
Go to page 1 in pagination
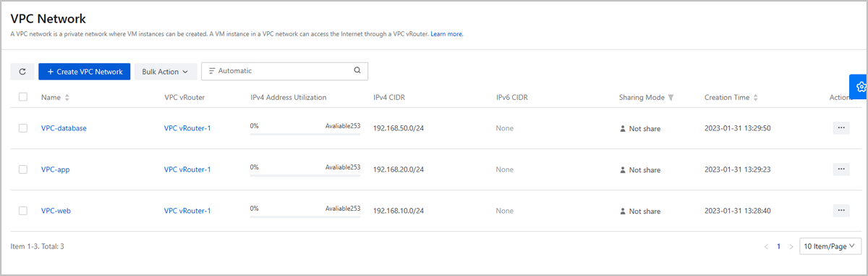pos(779,246)
